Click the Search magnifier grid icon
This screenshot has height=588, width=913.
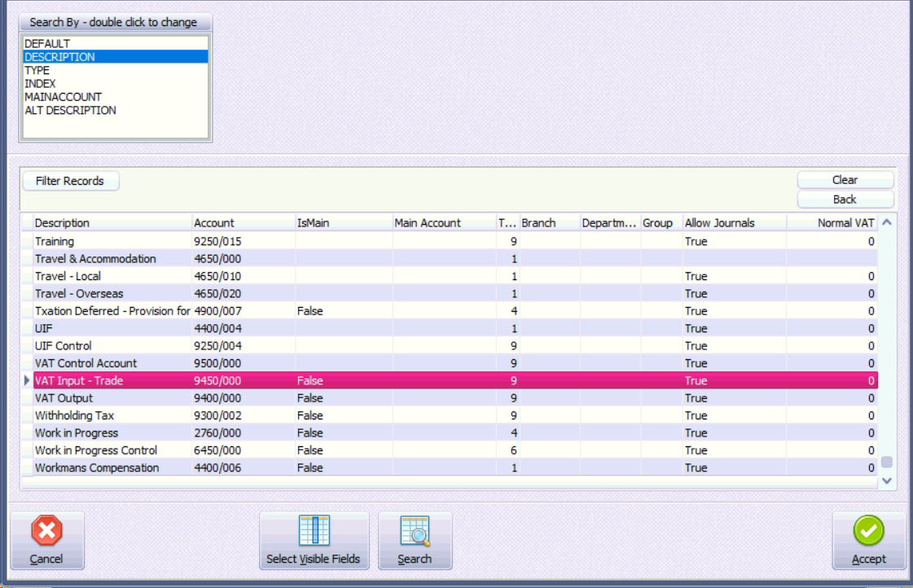415,531
